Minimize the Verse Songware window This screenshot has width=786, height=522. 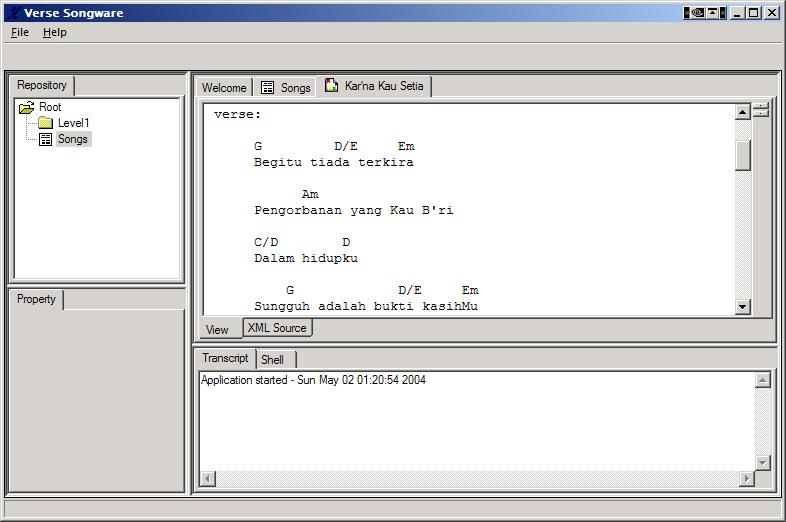(x=737, y=13)
